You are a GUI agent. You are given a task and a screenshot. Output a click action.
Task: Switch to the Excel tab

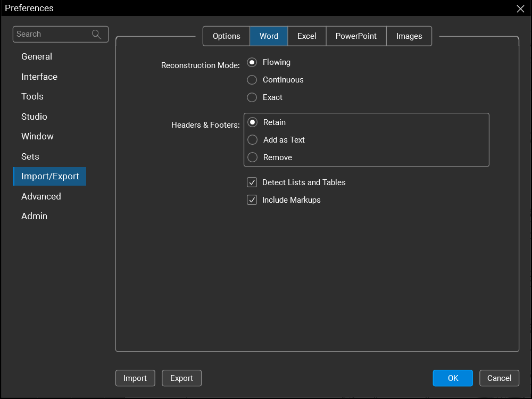pos(306,36)
